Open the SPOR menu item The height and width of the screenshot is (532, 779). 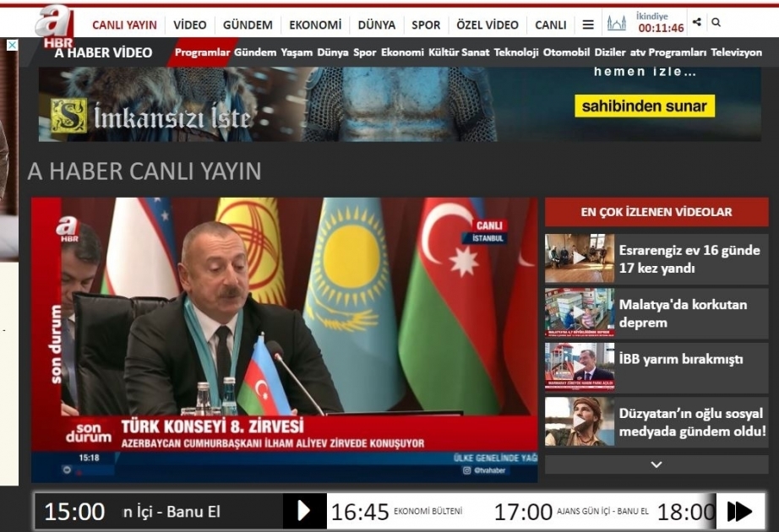(x=426, y=24)
